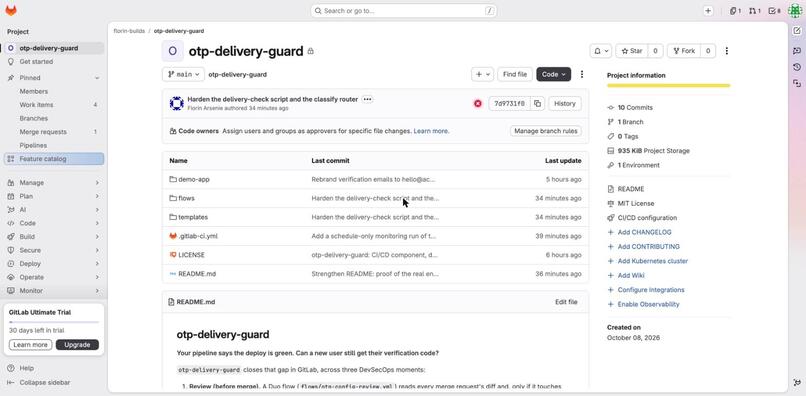Image resolution: width=806 pixels, height=396 pixels.
Task: Open the florin-builds breadcrumb link
Action: coord(129,31)
